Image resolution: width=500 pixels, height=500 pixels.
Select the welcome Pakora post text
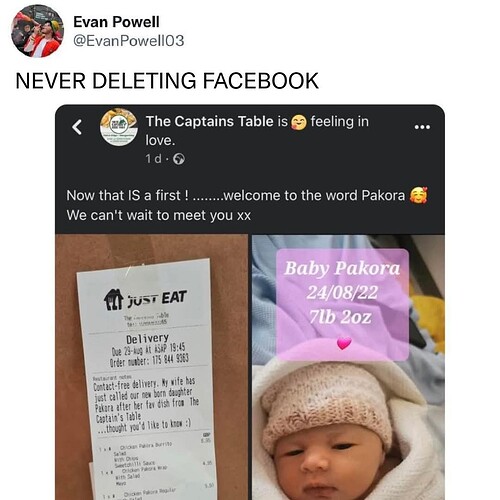[x=247, y=205]
